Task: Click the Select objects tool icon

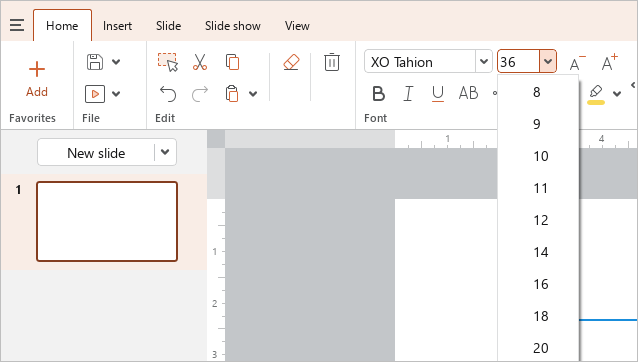Action: (168, 62)
